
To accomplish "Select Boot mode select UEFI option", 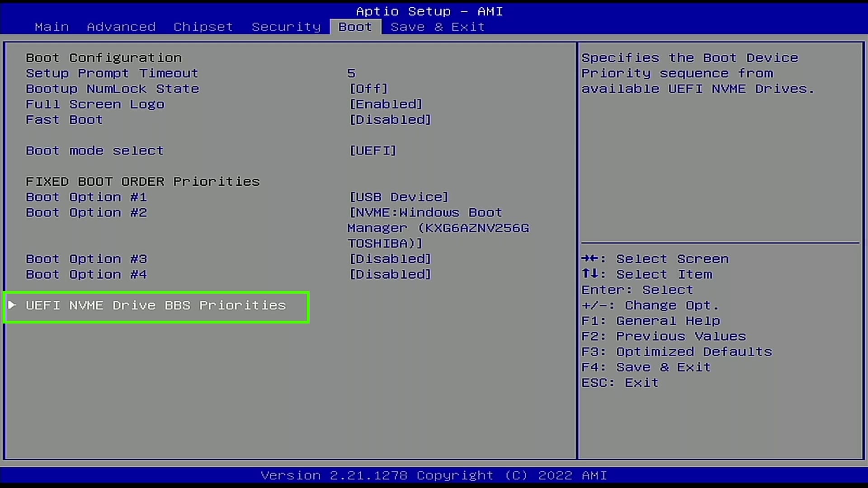I will point(372,150).
